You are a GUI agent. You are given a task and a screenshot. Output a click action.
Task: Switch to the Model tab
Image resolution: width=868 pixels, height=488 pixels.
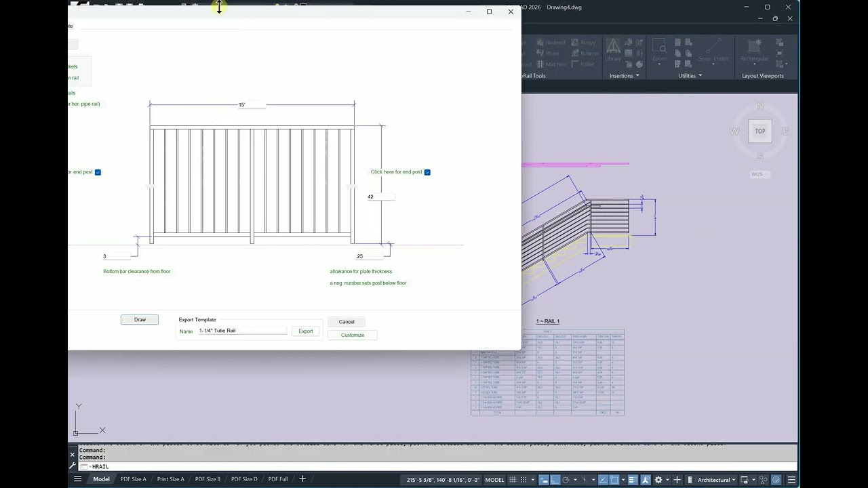click(x=101, y=479)
